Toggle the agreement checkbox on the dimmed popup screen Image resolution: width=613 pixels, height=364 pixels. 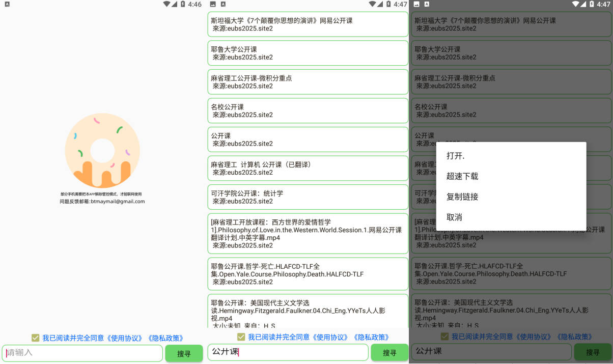[x=444, y=337]
